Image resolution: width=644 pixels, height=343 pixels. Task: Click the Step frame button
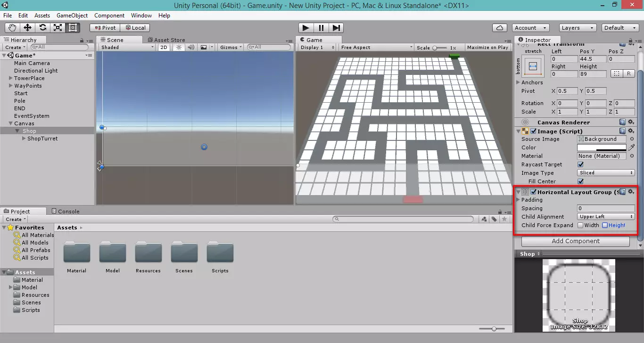(x=336, y=28)
